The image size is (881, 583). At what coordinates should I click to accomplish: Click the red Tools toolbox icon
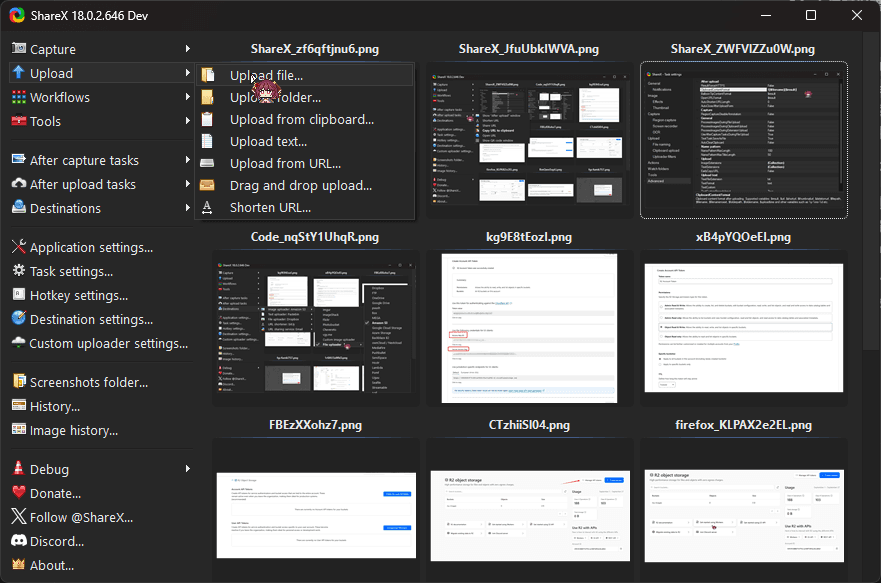point(18,121)
